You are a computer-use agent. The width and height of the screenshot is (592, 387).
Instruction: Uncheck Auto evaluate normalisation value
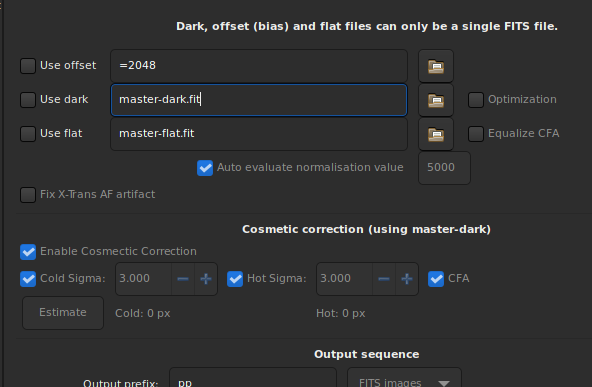[205, 168]
